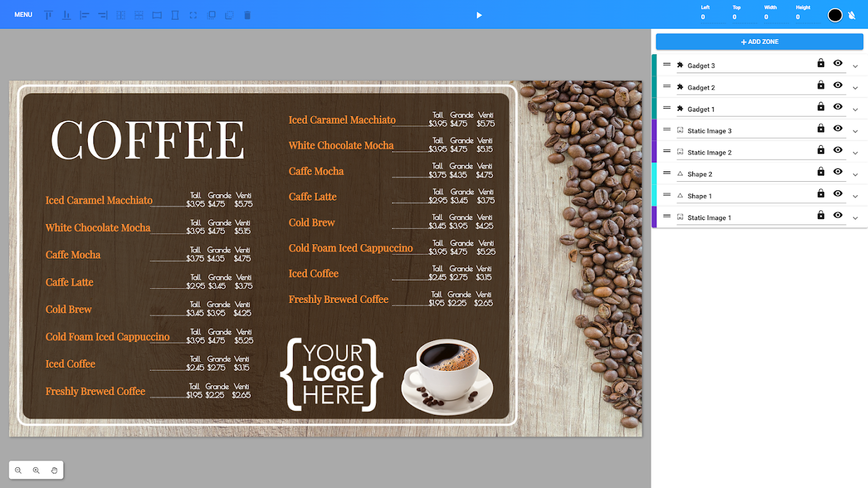Expand Shape 2 zone options
868x488 pixels.
pos(855,175)
